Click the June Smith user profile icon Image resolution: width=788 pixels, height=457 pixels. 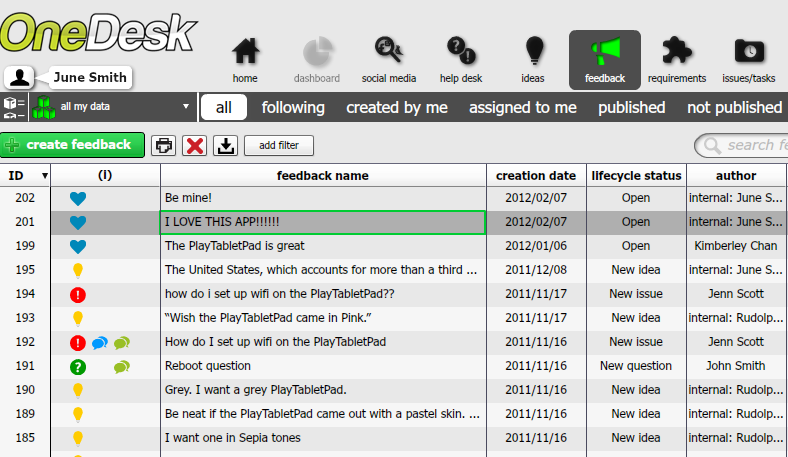point(19,77)
